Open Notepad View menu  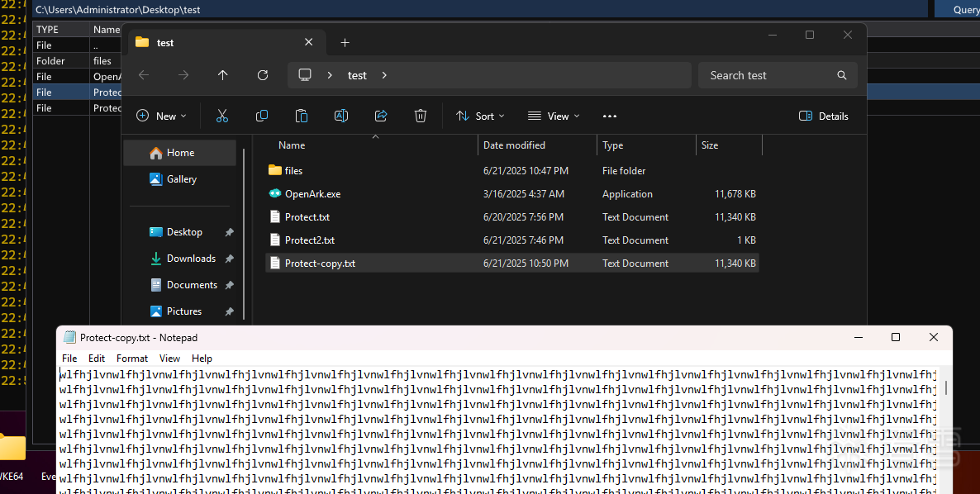point(169,359)
